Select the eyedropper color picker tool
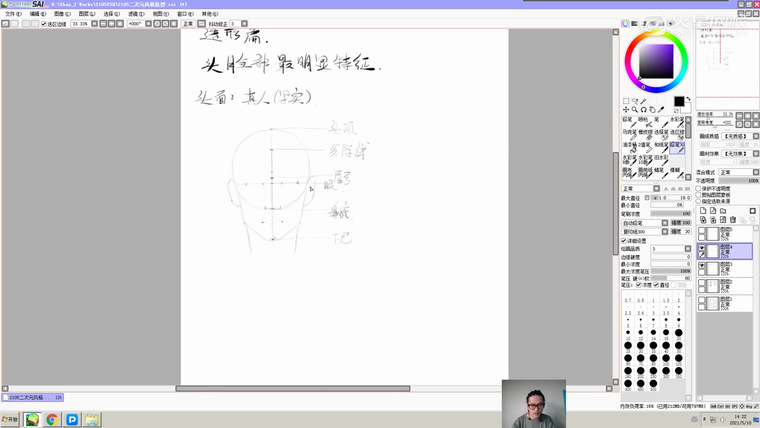The width and height of the screenshot is (760, 428). pos(662,109)
